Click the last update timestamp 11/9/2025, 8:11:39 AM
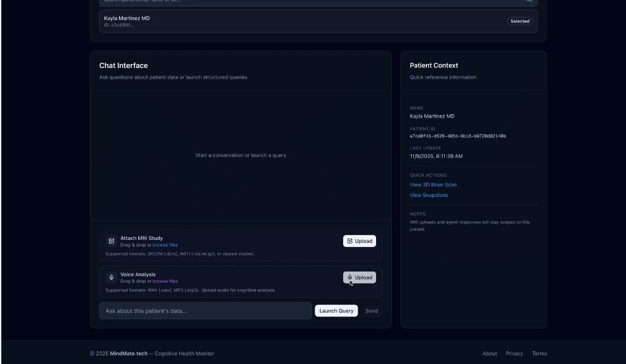 [436, 156]
